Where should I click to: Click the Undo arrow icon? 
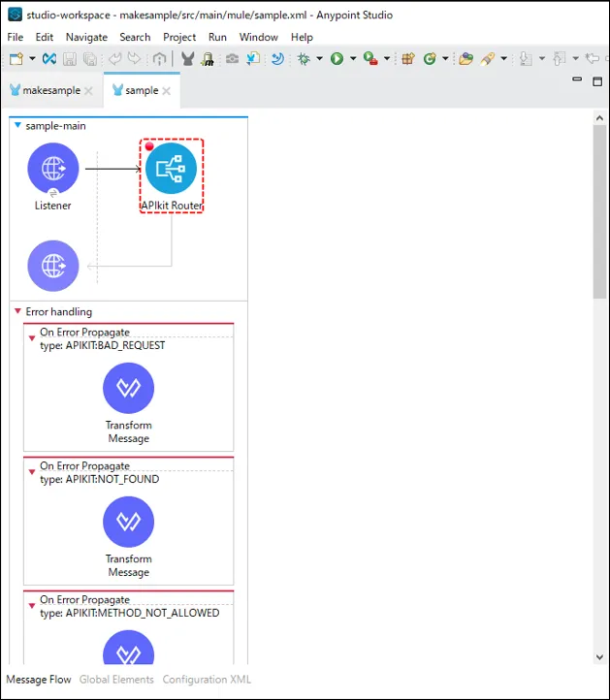coord(114,58)
